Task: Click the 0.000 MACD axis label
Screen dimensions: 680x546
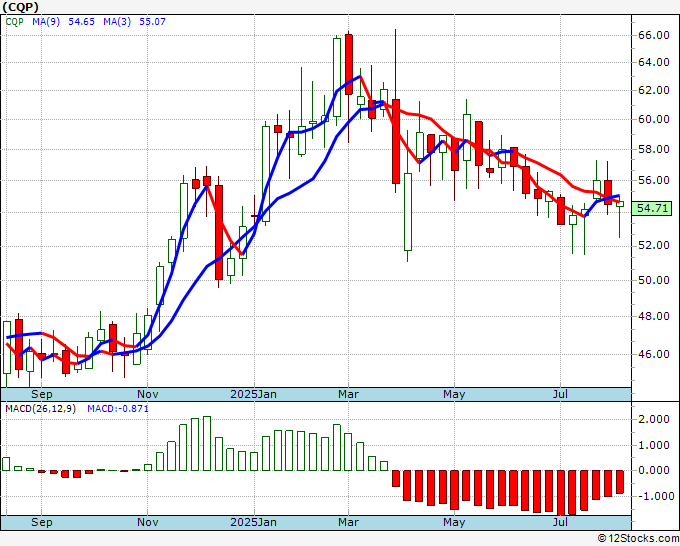Action: (x=654, y=470)
